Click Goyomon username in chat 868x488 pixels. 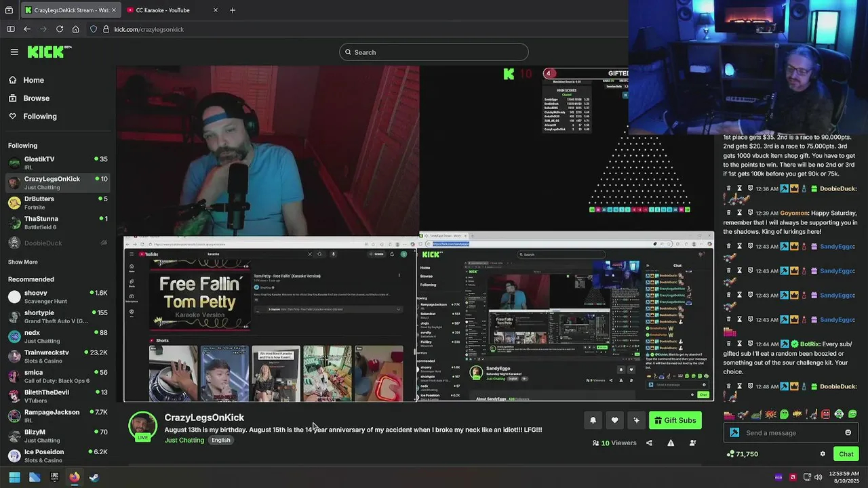794,213
